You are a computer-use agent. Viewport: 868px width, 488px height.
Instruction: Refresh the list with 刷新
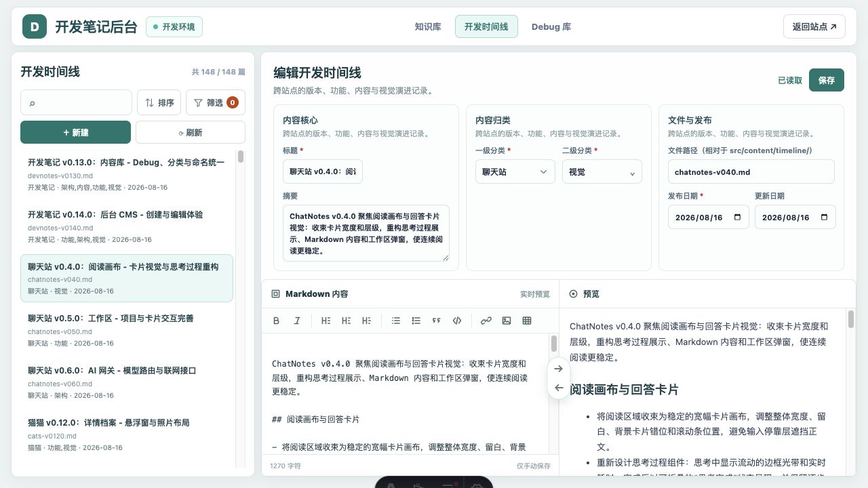tap(191, 132)
